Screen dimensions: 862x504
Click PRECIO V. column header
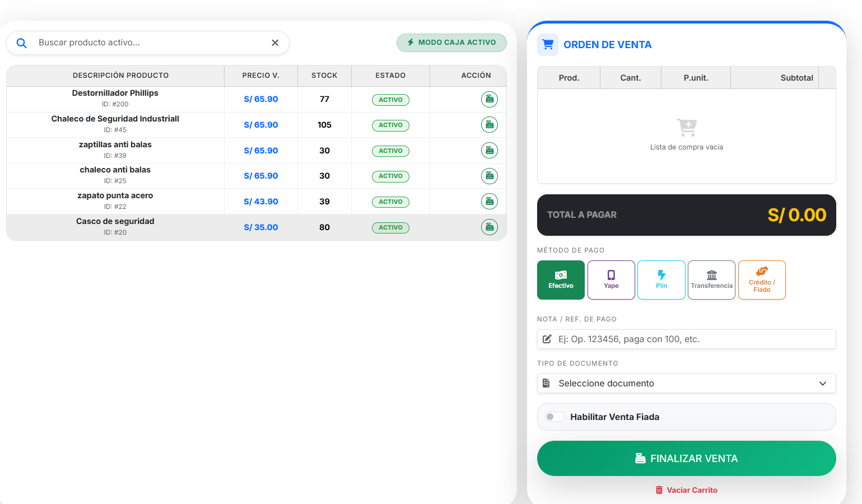point(261,76)
